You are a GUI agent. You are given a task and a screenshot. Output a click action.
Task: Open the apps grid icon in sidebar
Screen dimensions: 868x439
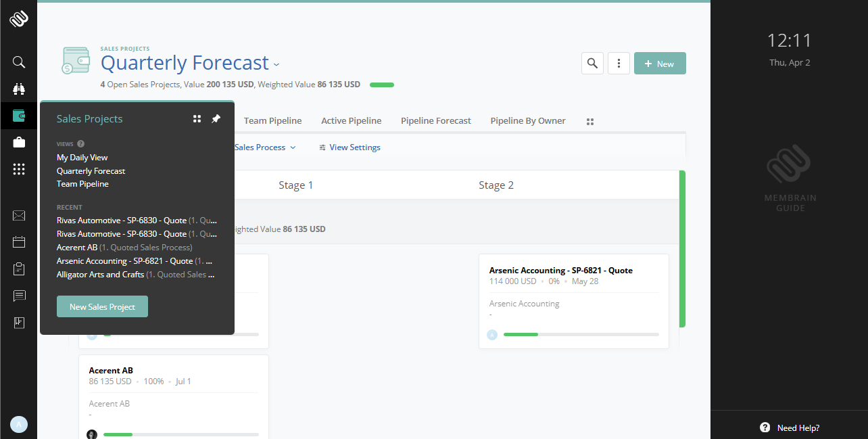point(18,169)
